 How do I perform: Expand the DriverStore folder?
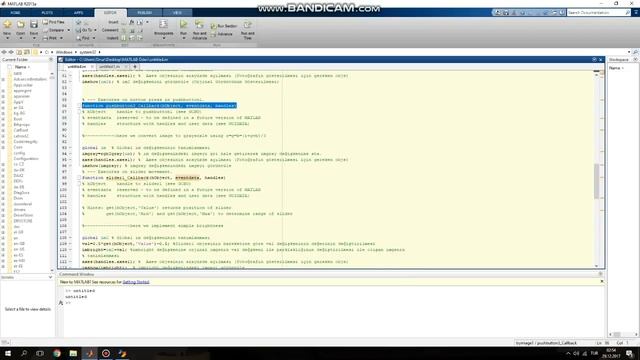point(3,215)
